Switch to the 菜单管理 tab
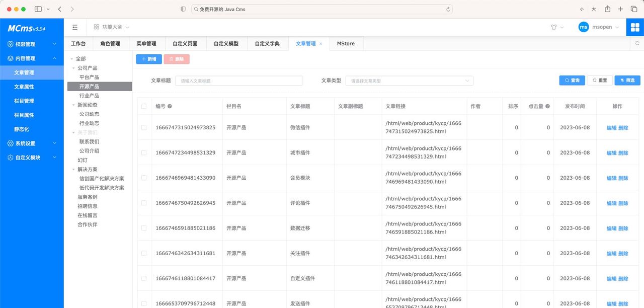The height and width of the screenshot is (308, 644). click(x=146, y=44)
